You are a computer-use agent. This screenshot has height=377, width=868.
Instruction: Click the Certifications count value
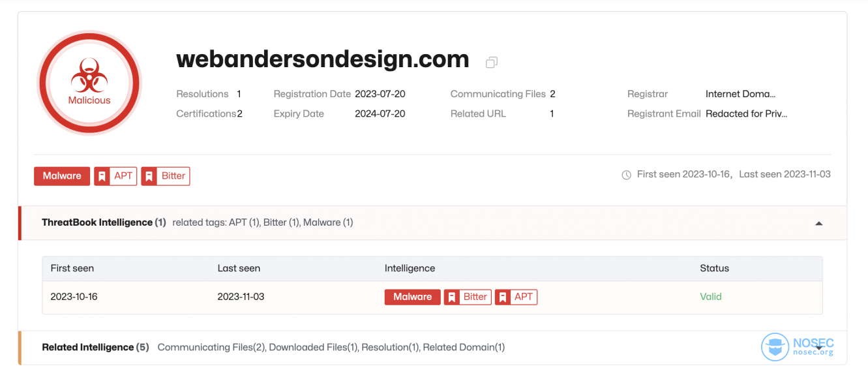pos(239,113)
